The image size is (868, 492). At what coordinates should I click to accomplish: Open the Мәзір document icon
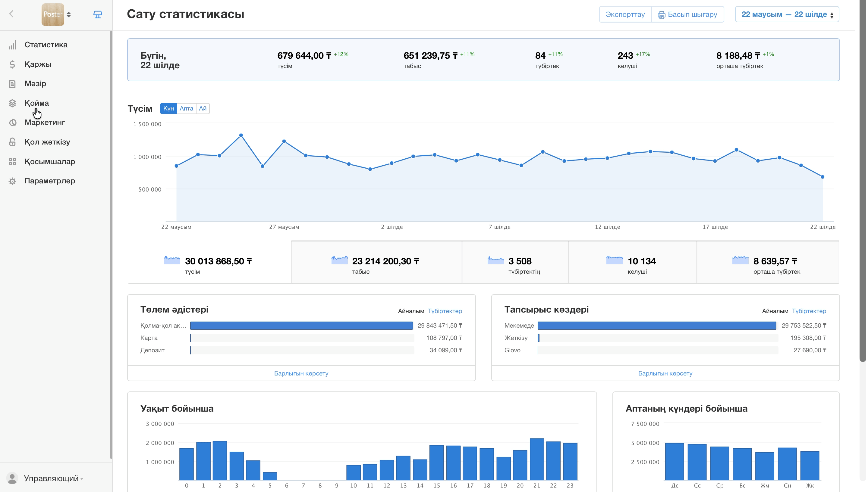13,84
